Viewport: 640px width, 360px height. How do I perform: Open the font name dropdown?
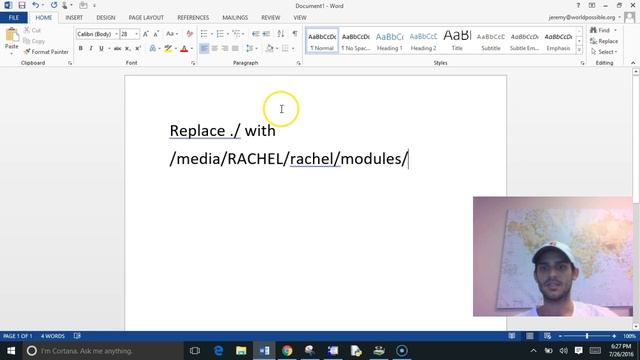116,34
